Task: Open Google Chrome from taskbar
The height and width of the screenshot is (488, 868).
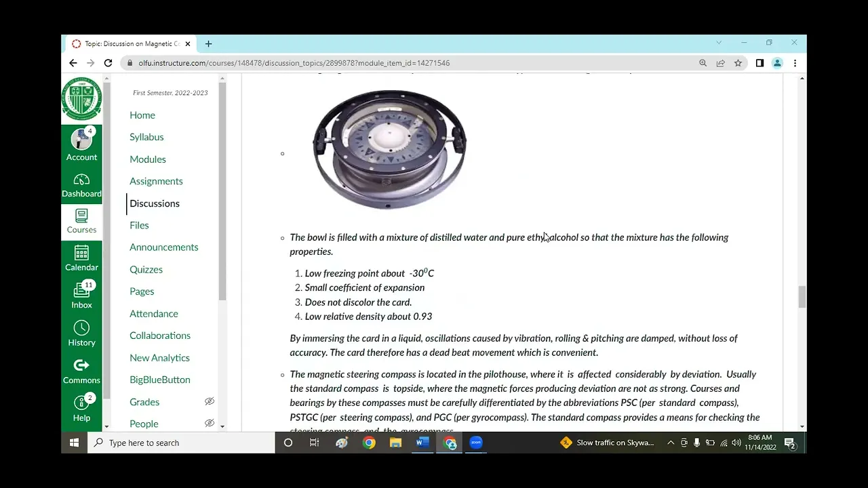Action: [x=369, y=443]
